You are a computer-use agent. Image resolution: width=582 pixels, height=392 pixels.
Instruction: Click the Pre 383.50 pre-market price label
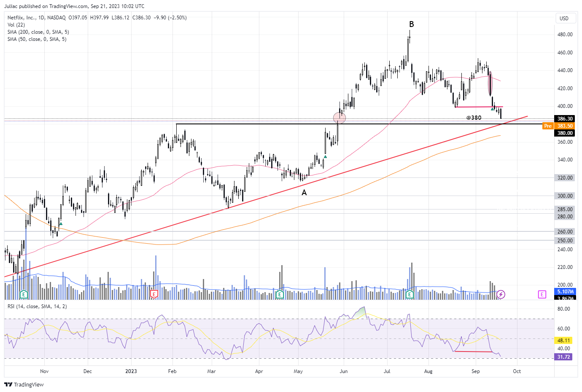(559, 126)
